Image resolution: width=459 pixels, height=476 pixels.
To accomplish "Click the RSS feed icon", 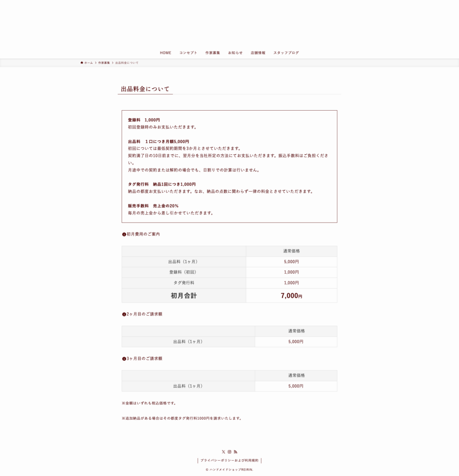I will [x=235, y=452].
